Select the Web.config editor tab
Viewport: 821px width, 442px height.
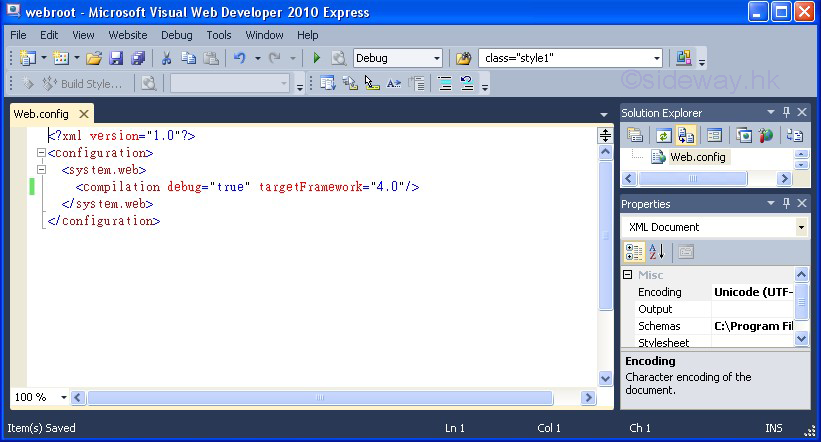[x=41, y=114]
